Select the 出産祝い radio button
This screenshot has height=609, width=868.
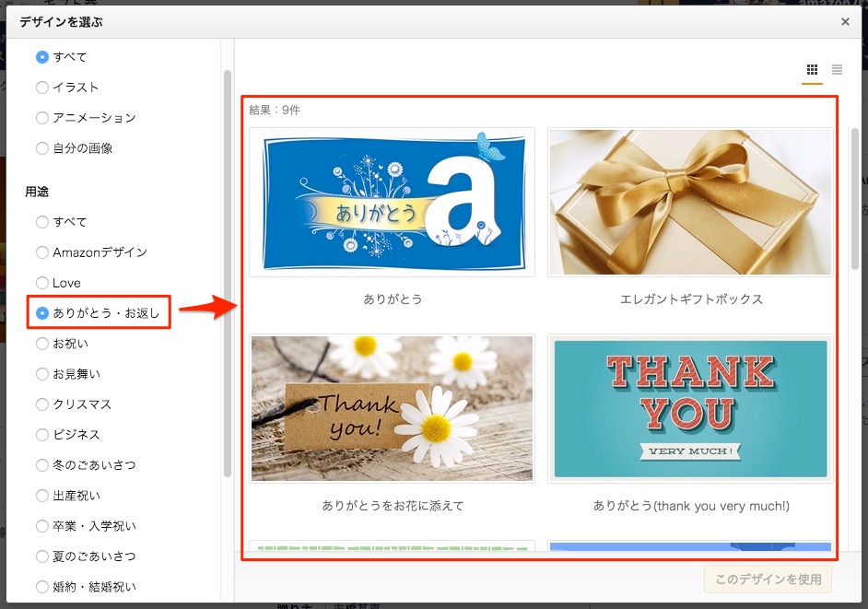point(42,496)
